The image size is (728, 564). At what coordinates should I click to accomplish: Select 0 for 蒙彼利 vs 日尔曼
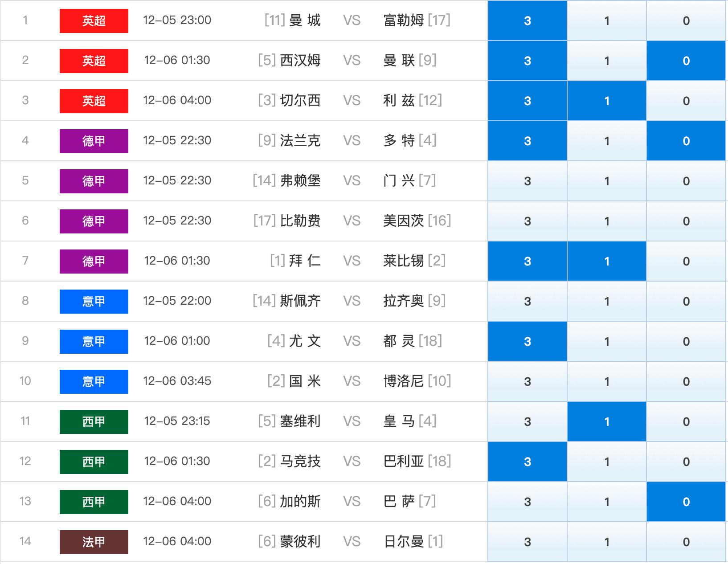point(686,542)
